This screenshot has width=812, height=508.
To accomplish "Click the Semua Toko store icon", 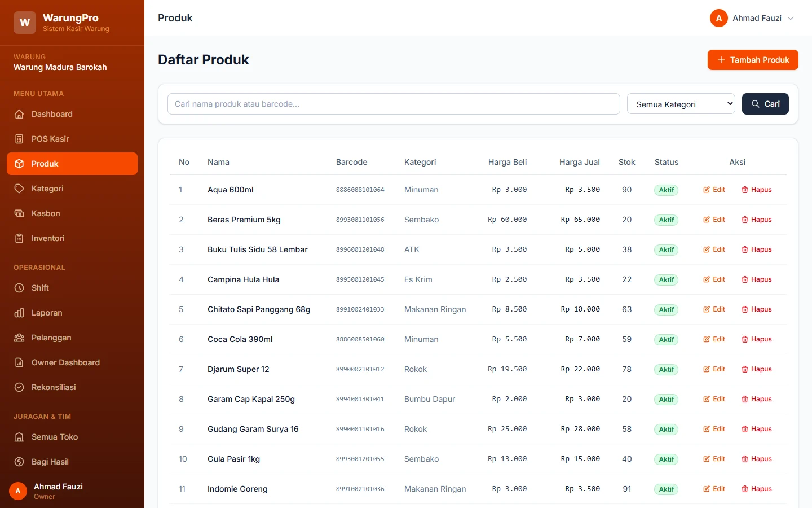I will click(19, 437).
